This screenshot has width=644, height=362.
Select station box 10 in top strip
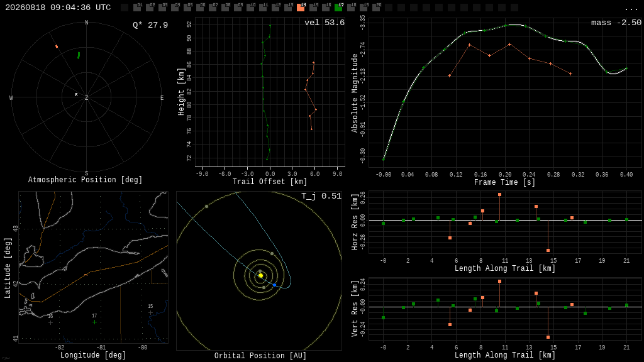click(250, 8)
